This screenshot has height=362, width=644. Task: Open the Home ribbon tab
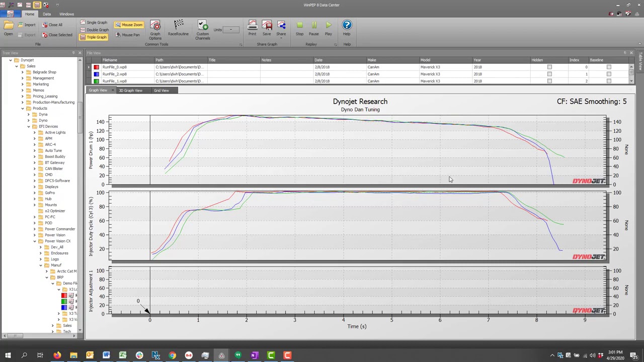[30, 14]
